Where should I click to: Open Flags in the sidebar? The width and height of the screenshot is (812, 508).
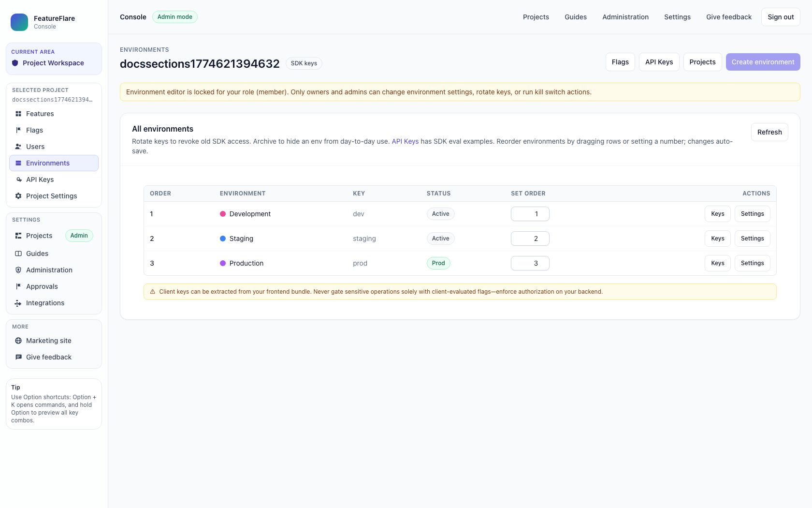54,130
